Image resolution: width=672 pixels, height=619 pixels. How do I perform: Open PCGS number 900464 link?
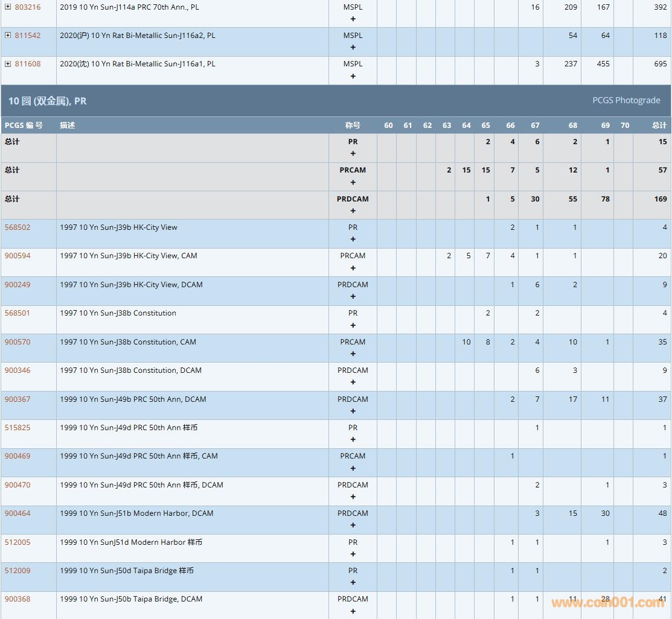click(x=18, y=513)
